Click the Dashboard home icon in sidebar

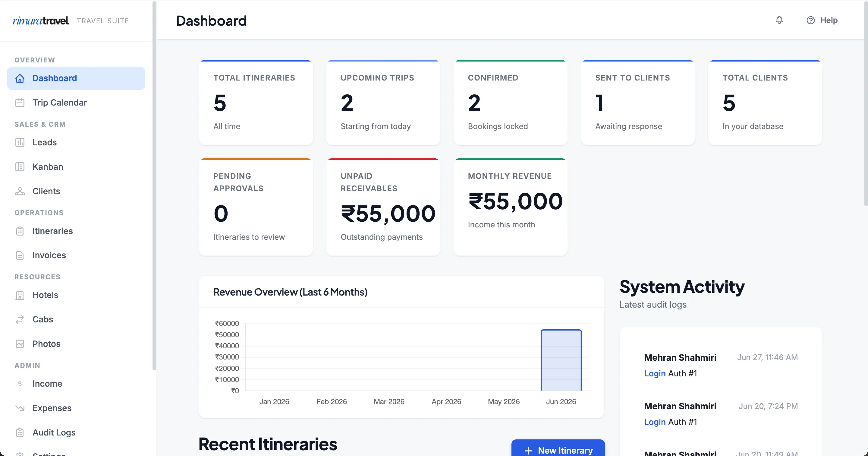20,78
